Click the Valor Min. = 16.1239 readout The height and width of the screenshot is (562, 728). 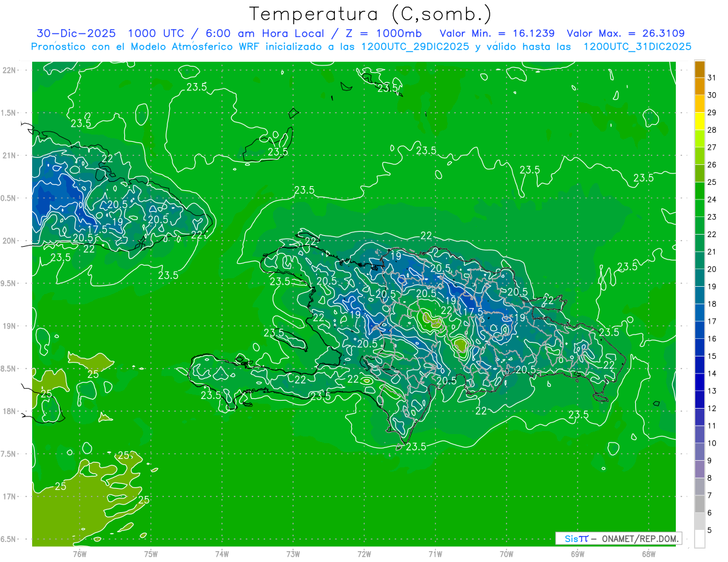tap(497, 33)
